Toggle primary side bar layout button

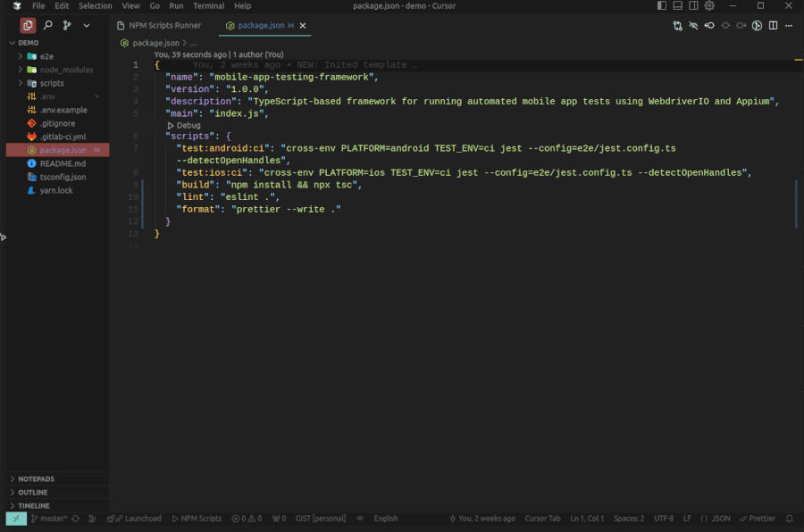tap(661, 5)
